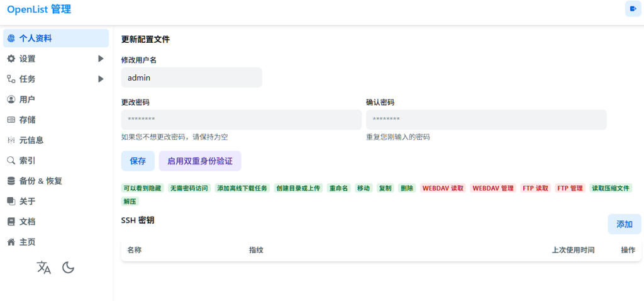Click the 用户 person icon in sidebar
This screenshot has height=301, width=644.
tap(11, 99)
